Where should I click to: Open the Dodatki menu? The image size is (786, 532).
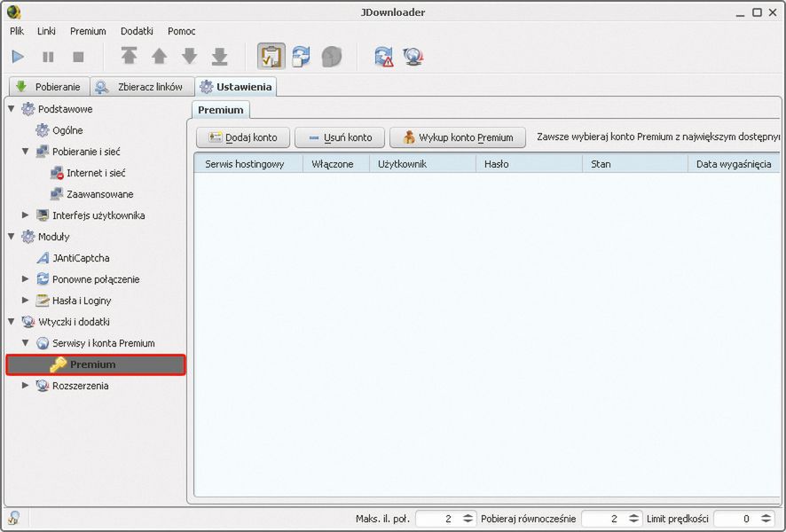point(137,31)
